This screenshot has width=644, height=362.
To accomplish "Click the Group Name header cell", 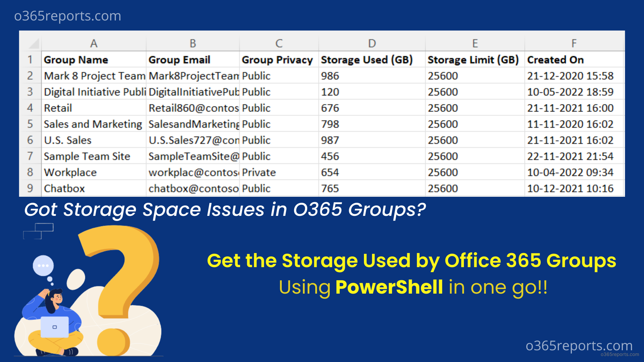I will tap(76, 60).
